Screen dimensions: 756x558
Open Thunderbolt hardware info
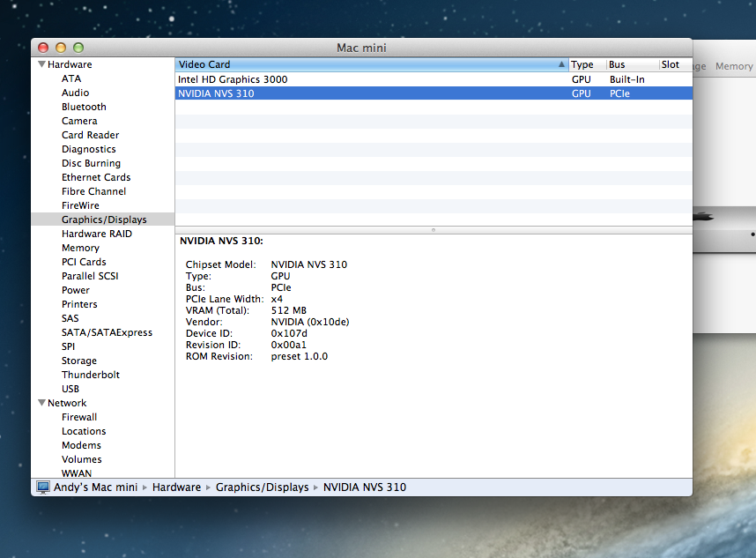coord(91,375)
